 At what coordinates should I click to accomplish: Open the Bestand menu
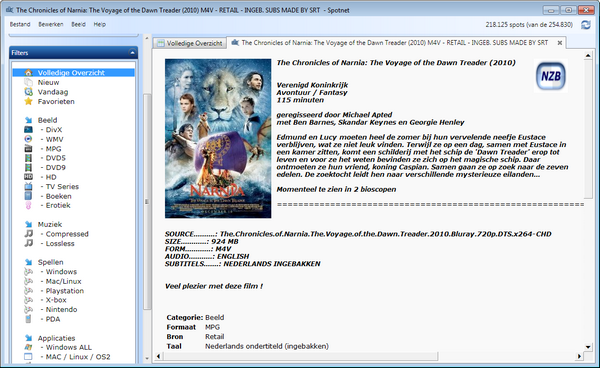click(x=20, y=24)
